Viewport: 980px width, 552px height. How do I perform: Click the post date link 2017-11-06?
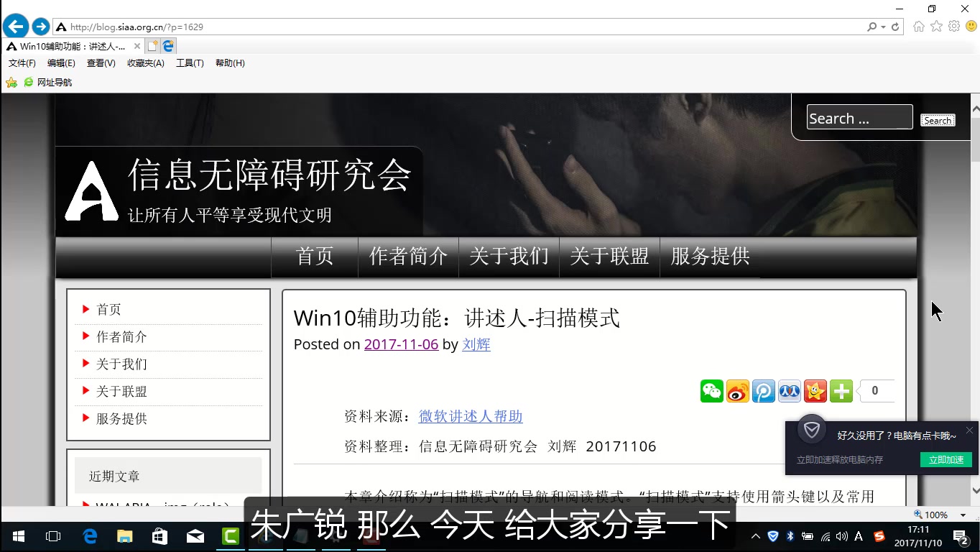[401, 344]
